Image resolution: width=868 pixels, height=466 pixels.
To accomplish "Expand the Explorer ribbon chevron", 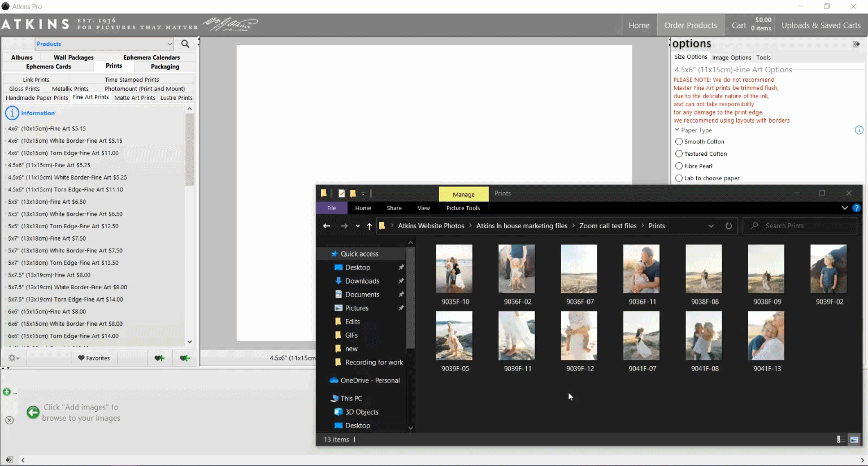I will pos(845,208).
